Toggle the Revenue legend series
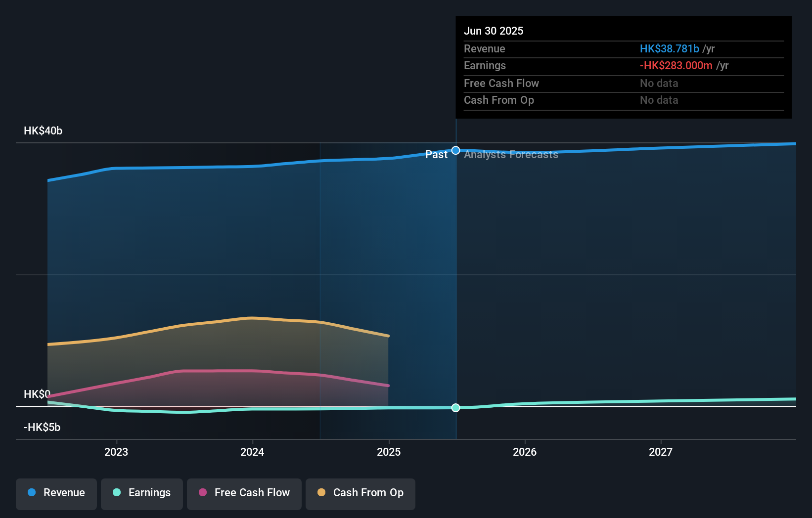Screen dimensions: 812x518 [56, 494]
